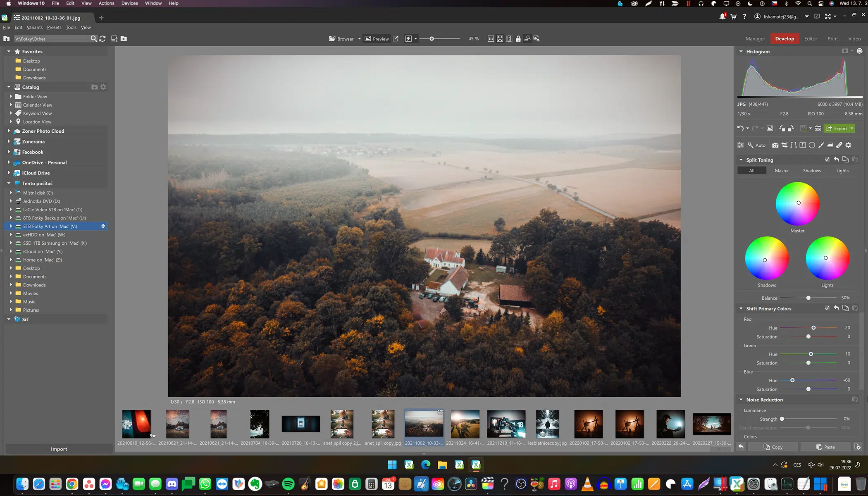Viewport: 868px width, 496px height.
Task: Click the aerial farmhouse thumbnail in filmstrip
Action: coord(424,424)
